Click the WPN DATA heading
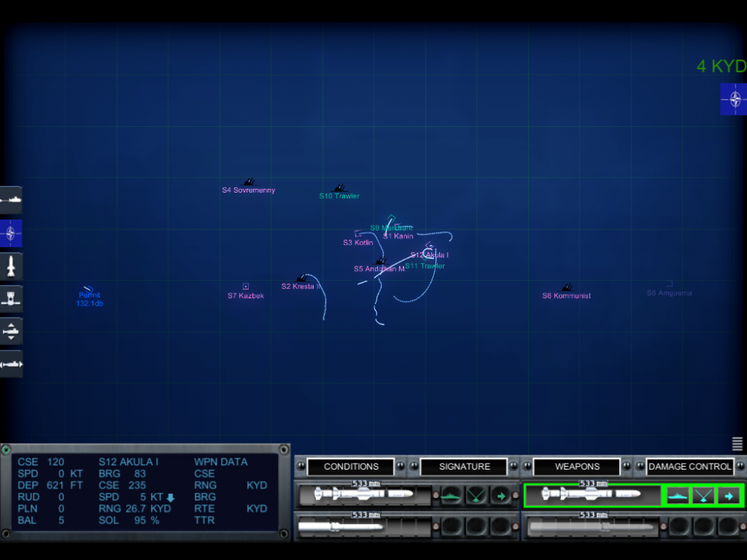The height and width of the screenshot is (560, 747). [220, 462]
